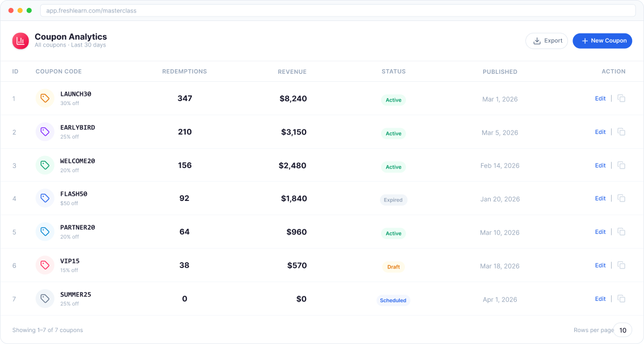Click the Scheduled badge on SUMMER25
This screenshot has height=344, width=644.
click(393, 300)
